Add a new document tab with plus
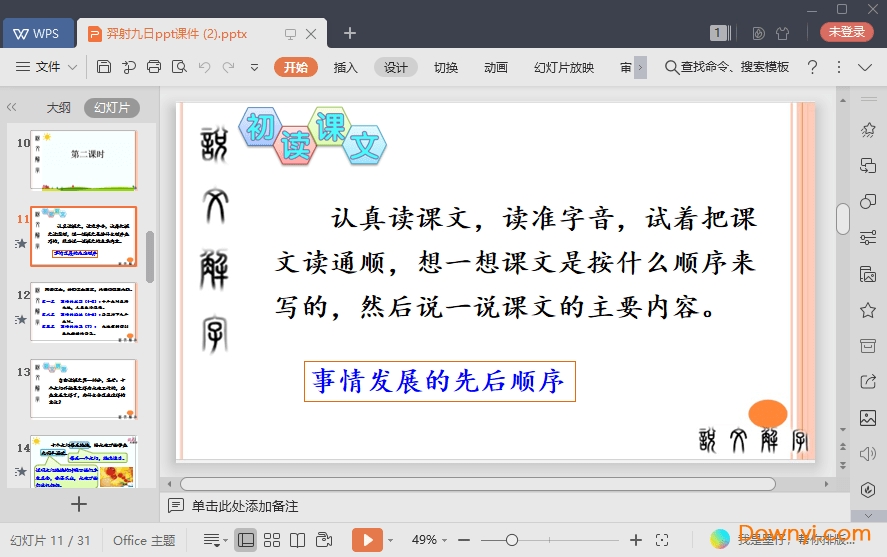The width and height of the screenshot is (887, 557). tap(350, 33)
